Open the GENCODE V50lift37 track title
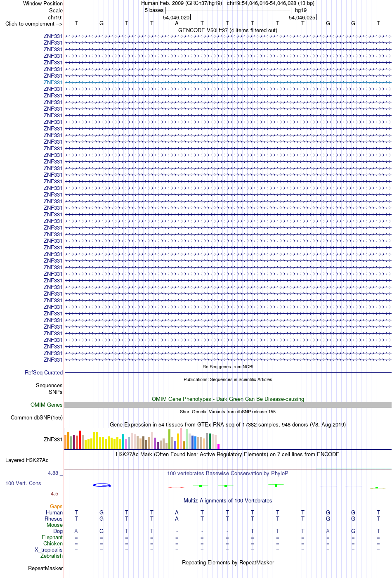Image resolution: width=392 pixels, height=578 pixels. pos(228,30)
